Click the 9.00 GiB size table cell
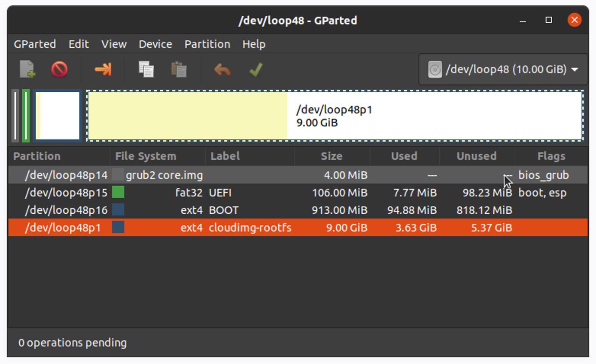This screenshot has width=596, height=364. click(347, 227)
